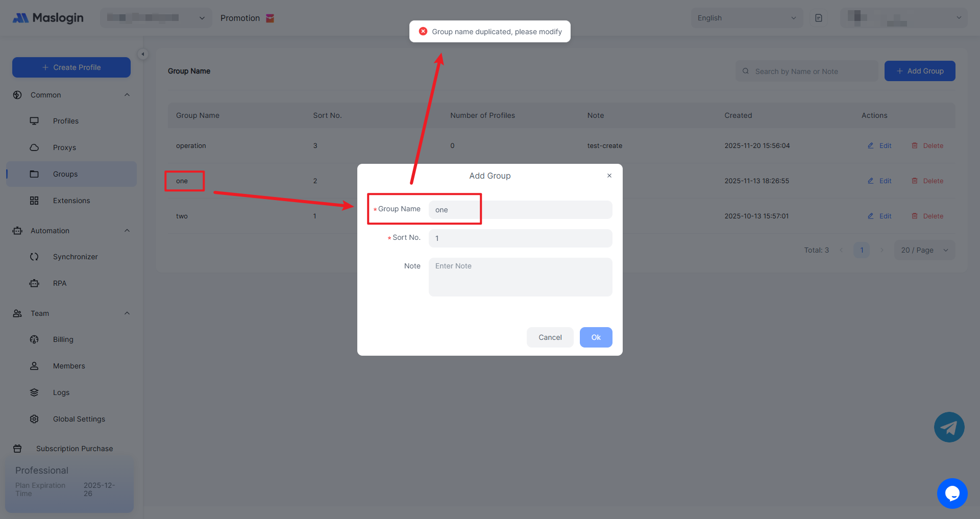Open the document icon beside language selector
This screenshot has width=980, height=519.
[819, 18]
